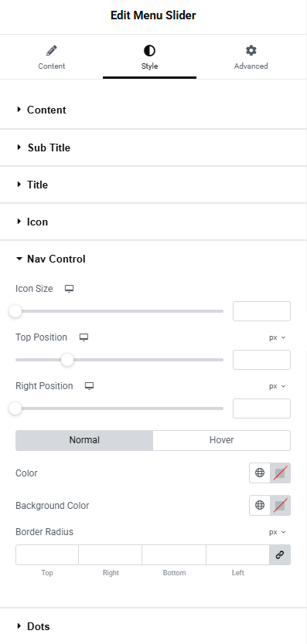Select the Normal state toggle
The width and height of the screenshot is (307, 644).
tap(84, 440)
